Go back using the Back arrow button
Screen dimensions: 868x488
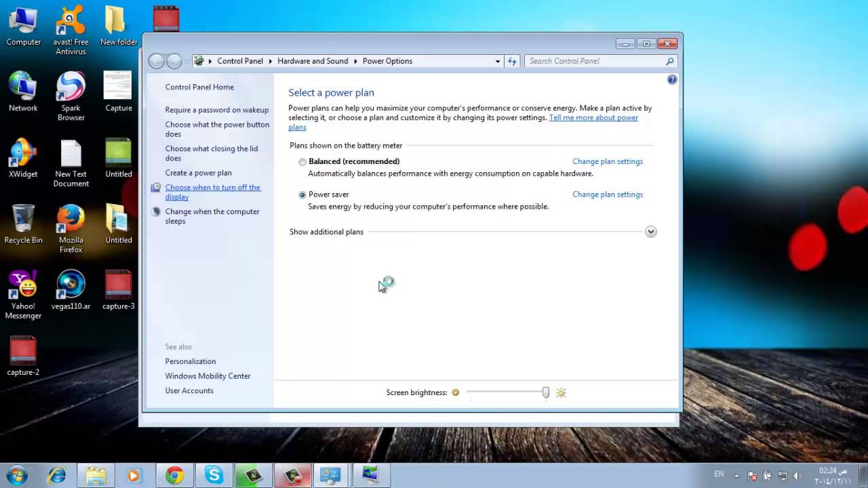tap(157, 61)
